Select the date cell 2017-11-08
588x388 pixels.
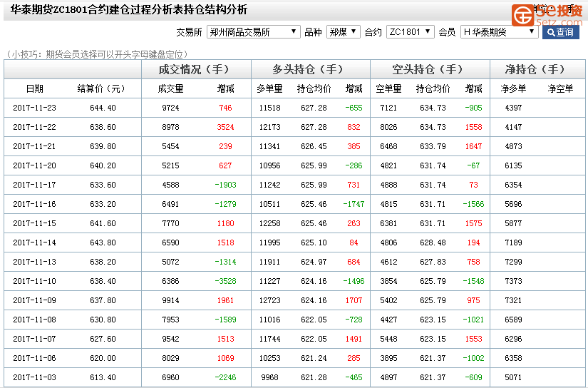tap(34, 320)
